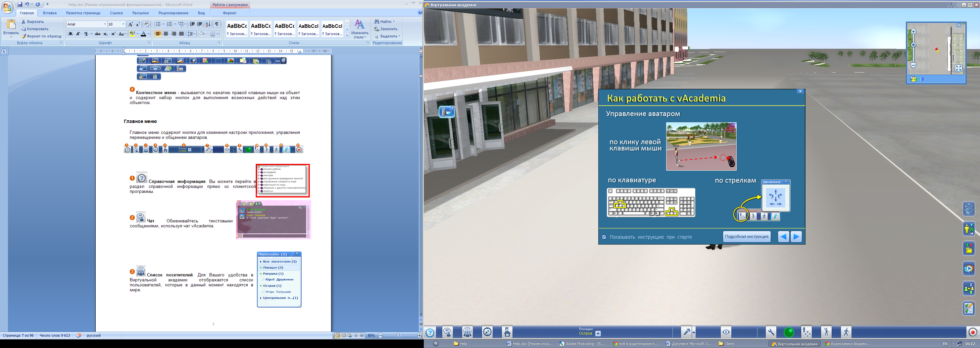Expand the location selector arrow next to Остров
Image resolution: width=980 pixels, height=348 pixels.
[x=598, y=333]
